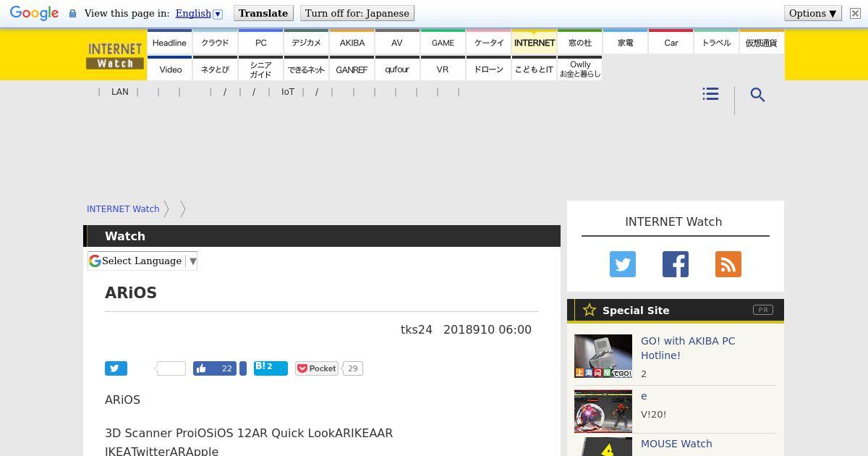Select the AKIBA tab
Screen dimensions: 868x456
coord(352,43)
